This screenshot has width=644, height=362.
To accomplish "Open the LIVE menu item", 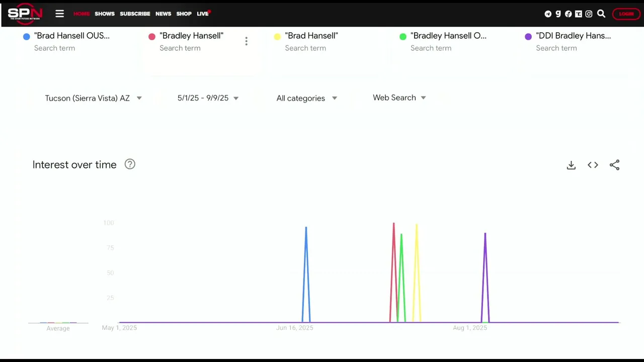I will click(x=203, y=14).
